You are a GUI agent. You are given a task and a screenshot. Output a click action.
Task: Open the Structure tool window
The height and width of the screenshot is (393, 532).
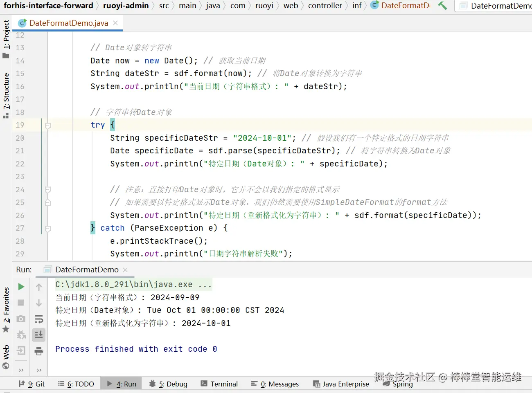[x=6, y=96]
